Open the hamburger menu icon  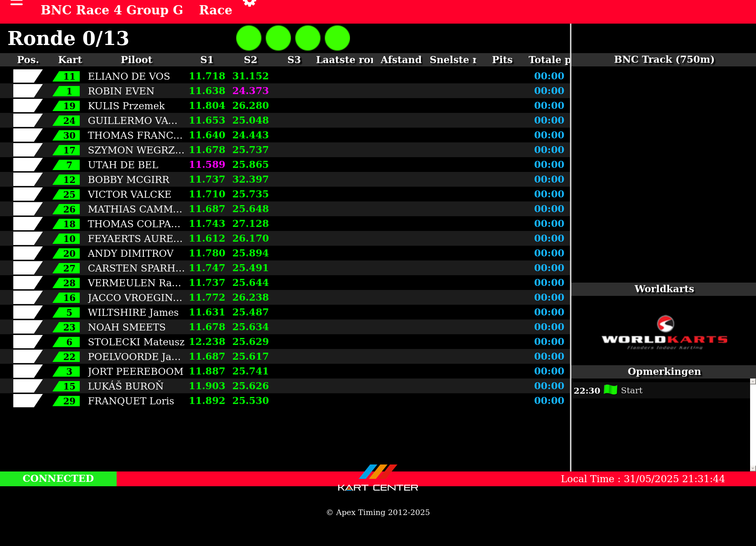click(17, 3)
